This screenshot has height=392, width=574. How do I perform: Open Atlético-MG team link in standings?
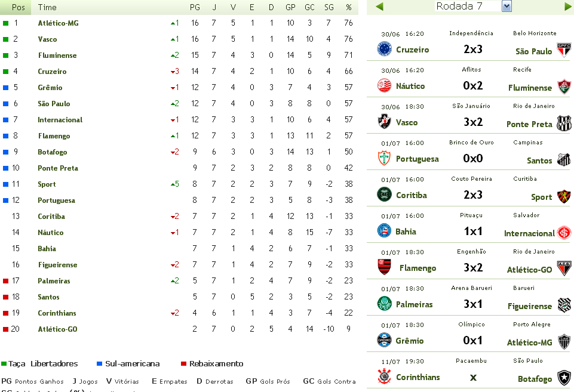pyautogui.click(x=58, y=23)
